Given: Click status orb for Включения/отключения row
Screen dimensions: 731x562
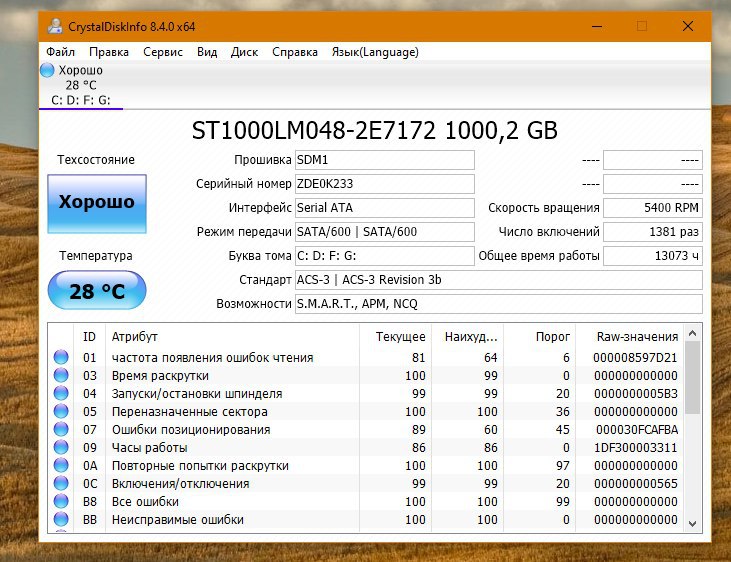Looking at the screenshot, I should pyautogui.click(x=61, y=483).
